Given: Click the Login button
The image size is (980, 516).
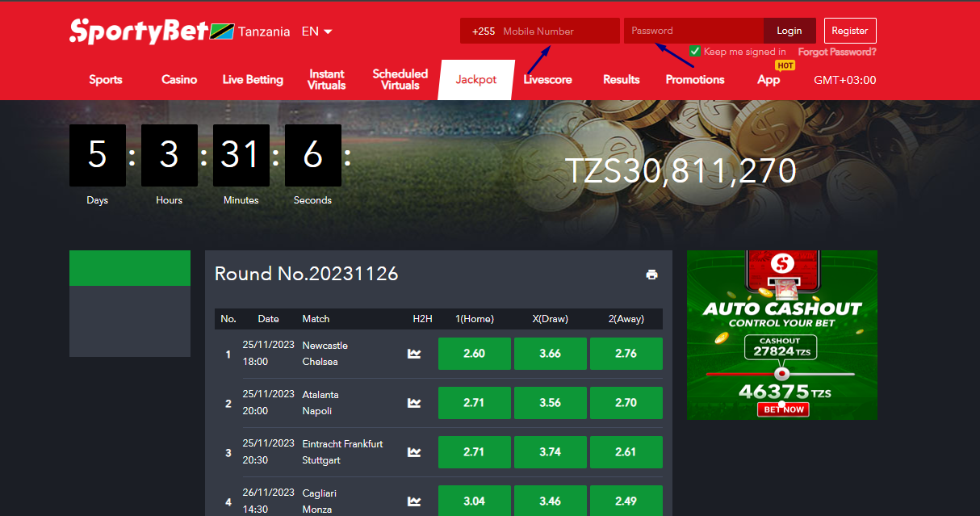Looking at the screenshot, I should [789, 31].
